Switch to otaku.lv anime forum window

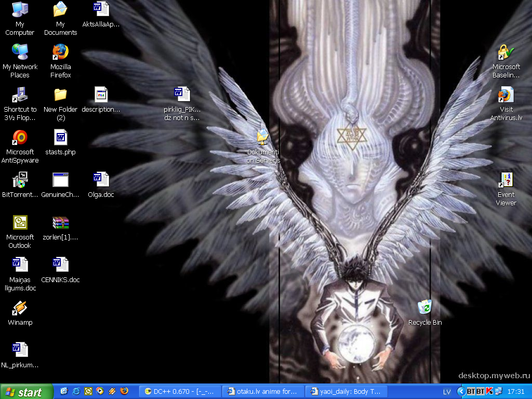[263, 392]
